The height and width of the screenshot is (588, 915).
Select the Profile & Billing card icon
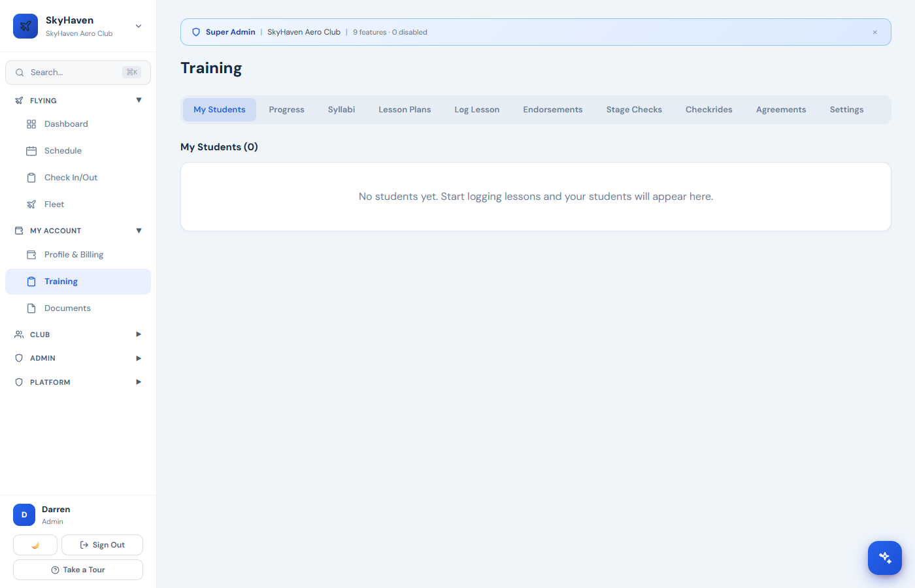coord(31,254)
